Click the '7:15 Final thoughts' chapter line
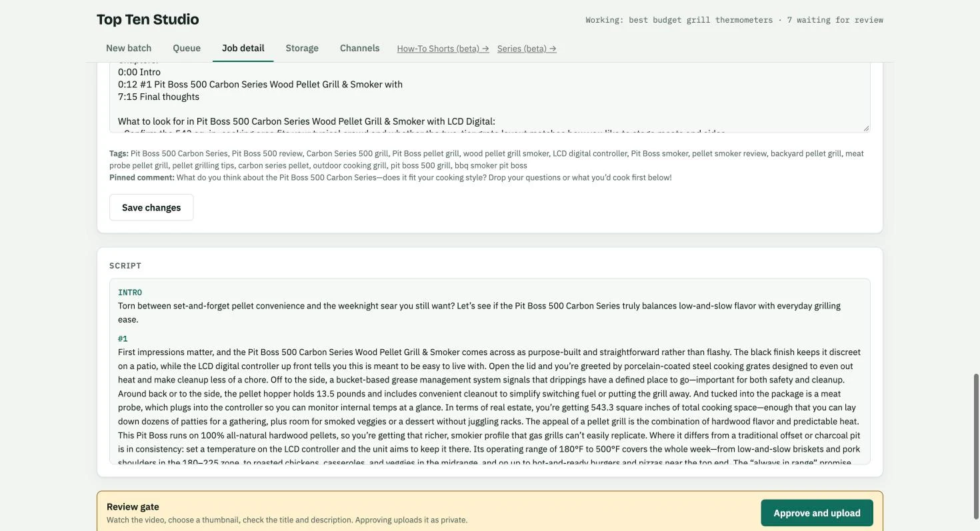The width and height of the screenshot is (980, 531). click(x=159, y=97)
